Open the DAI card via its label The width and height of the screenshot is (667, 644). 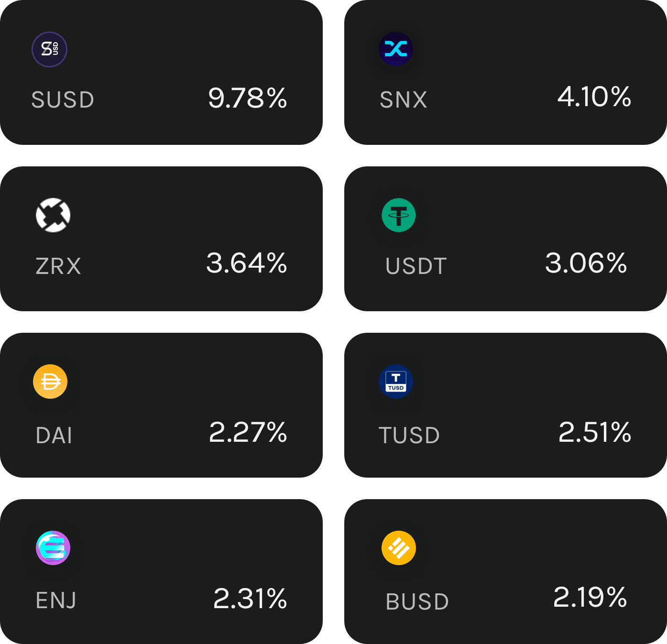tap(54, 436)
